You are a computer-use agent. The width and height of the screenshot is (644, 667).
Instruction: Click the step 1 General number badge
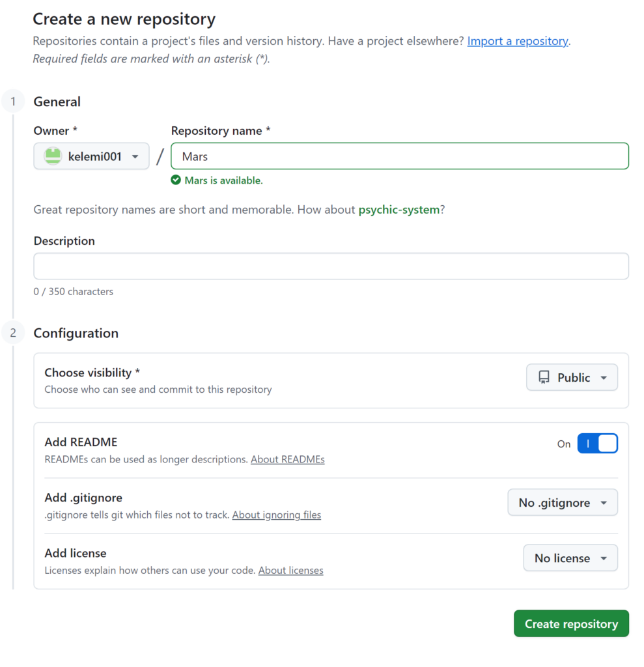tap(13, 102)
